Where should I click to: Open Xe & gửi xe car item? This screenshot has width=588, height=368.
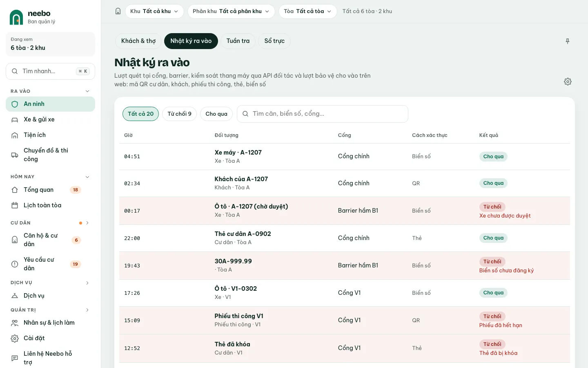50,119
